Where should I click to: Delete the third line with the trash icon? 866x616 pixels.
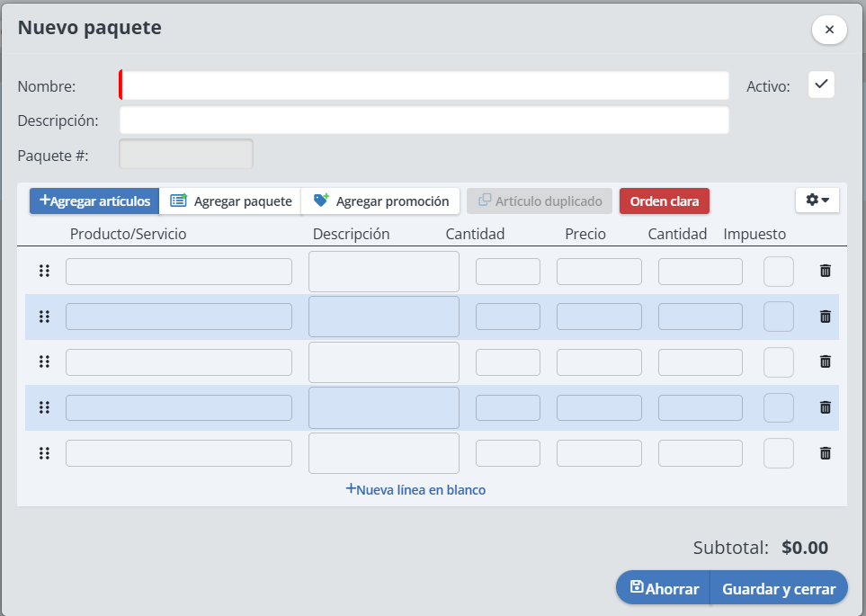pos(826,362)
